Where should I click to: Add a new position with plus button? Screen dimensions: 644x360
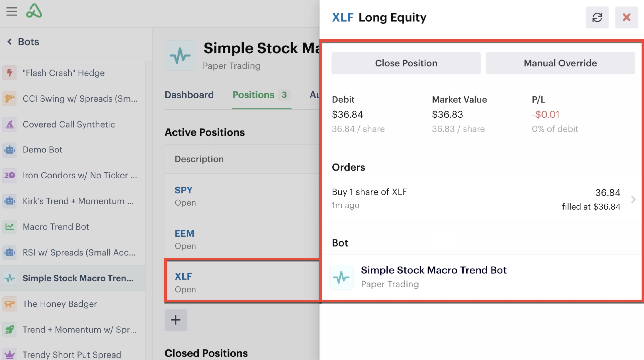click(x=176, y=320)
